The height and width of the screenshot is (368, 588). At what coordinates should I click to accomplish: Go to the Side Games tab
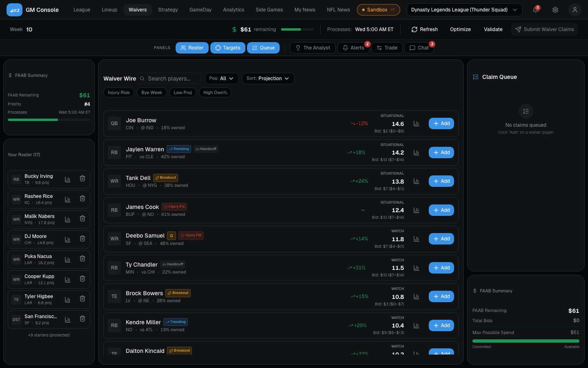pyautogui.click(x=269, y=10)
